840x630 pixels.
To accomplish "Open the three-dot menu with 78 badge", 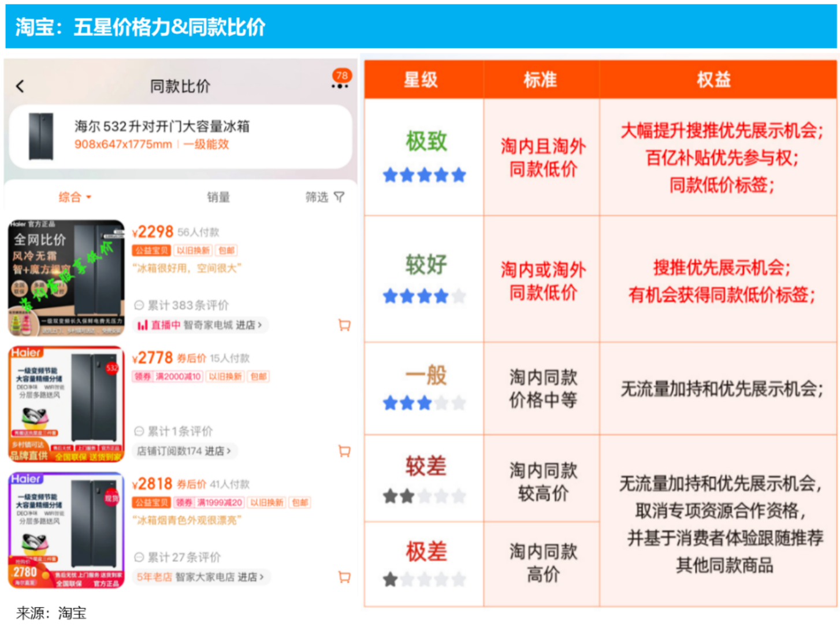I will pyautogui.click(x=340, y=86).
